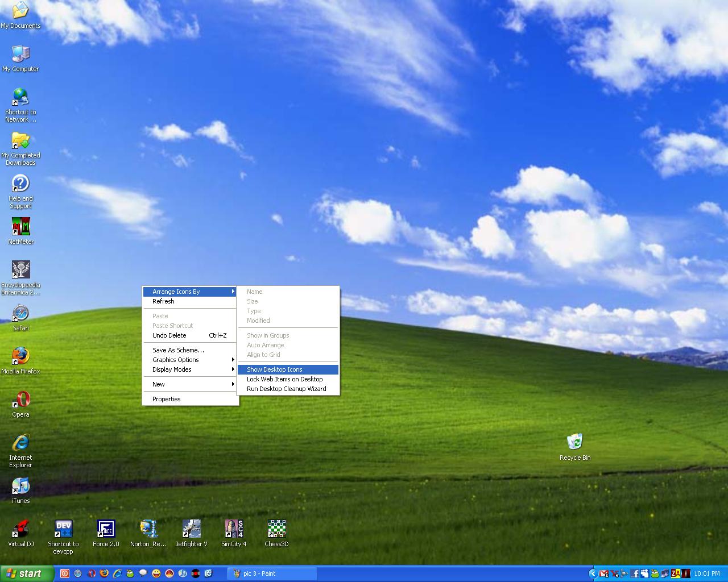
Task: Select the My Documents desktop icon
Action: (20, 15)
